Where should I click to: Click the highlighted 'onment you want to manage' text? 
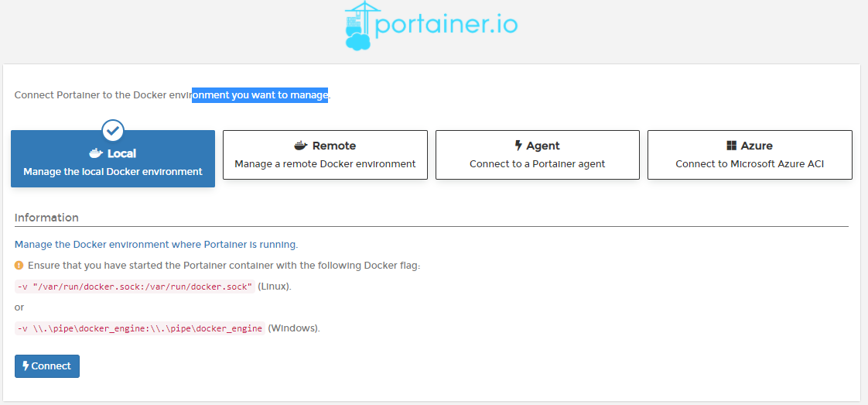click(260, 94)
